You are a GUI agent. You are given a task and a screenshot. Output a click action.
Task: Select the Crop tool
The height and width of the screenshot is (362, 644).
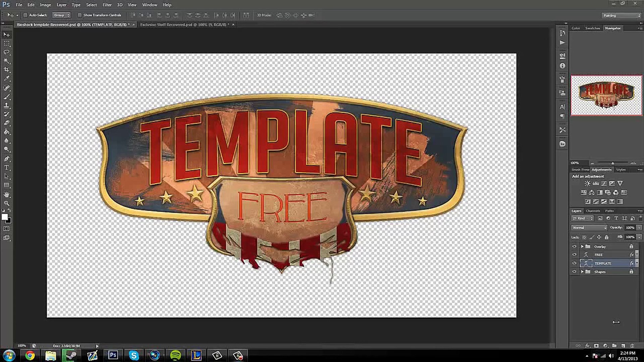point(6,70)
